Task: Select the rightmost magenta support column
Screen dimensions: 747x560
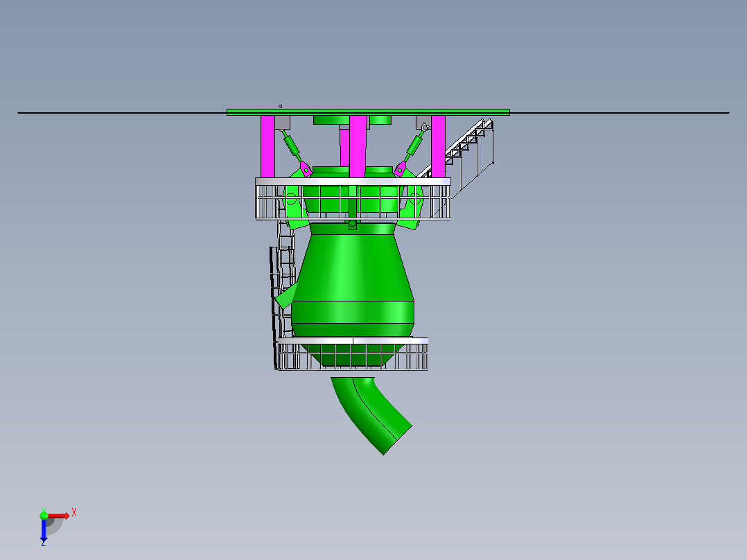Action: (x=438, y=146)
